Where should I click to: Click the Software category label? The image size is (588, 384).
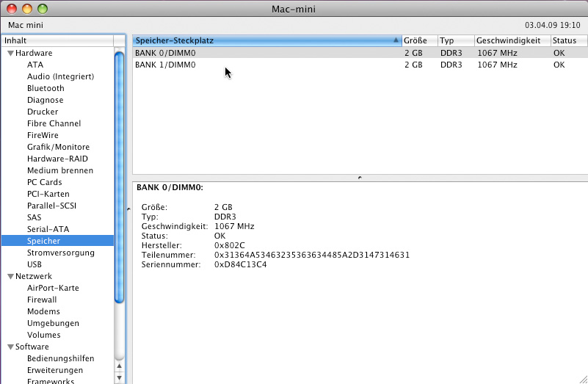point(32,347)
